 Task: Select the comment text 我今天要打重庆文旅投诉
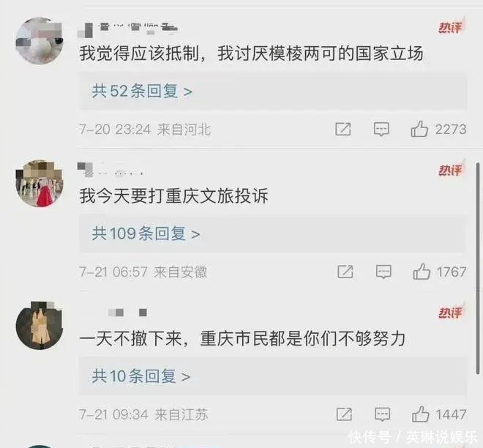[173, 196]
